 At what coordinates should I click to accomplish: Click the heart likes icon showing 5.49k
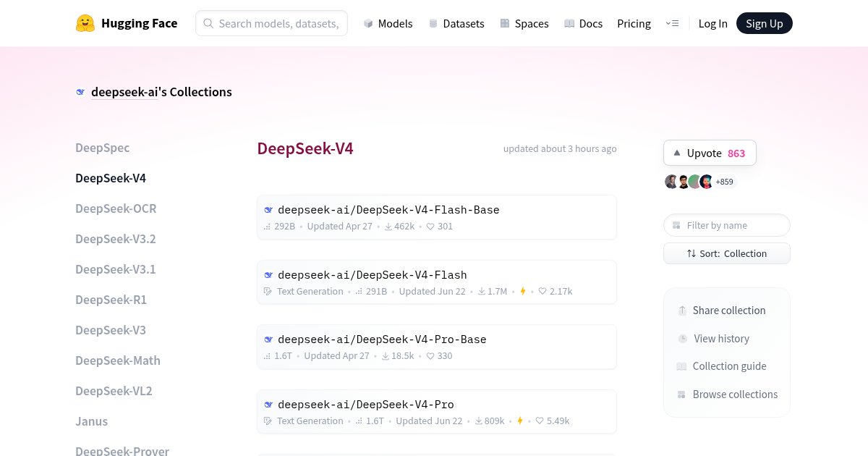[540, 421]
